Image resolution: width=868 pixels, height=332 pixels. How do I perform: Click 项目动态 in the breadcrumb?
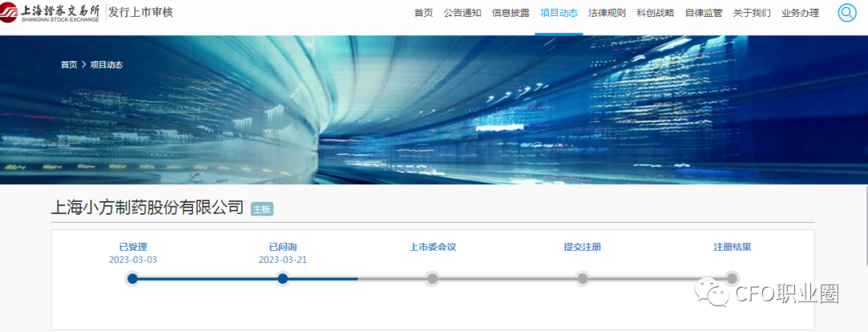(106, 65)
